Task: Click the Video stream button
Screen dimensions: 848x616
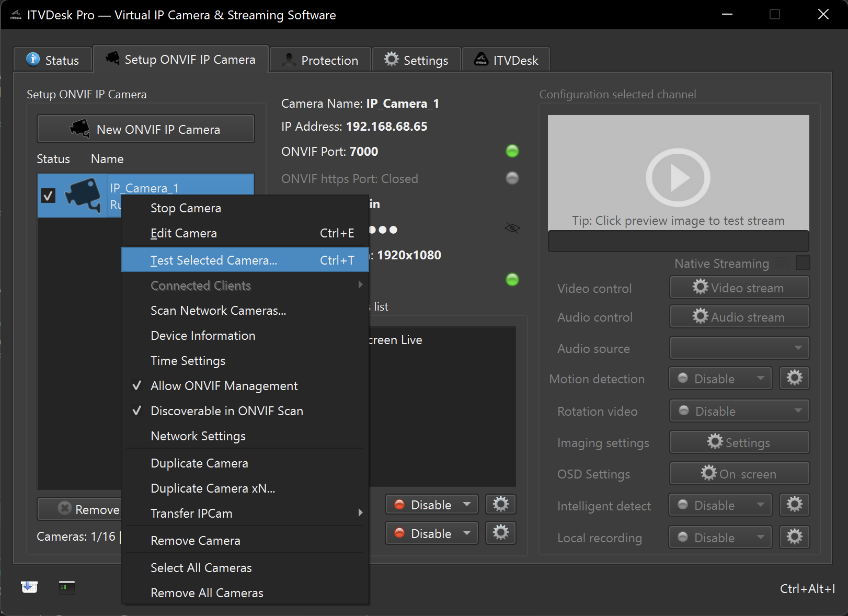Action: (739, 288)
